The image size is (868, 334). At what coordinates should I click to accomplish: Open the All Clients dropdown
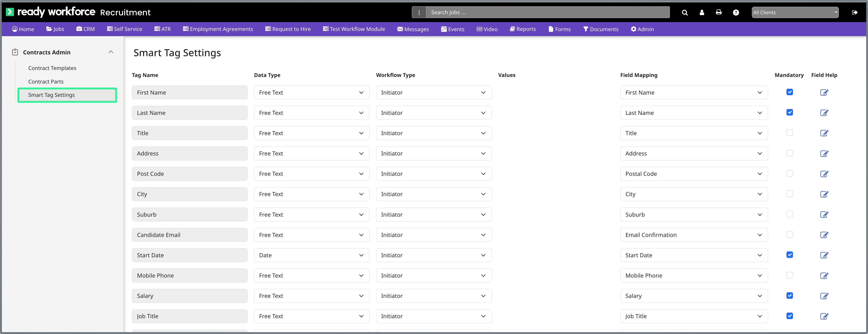[795, 12]
